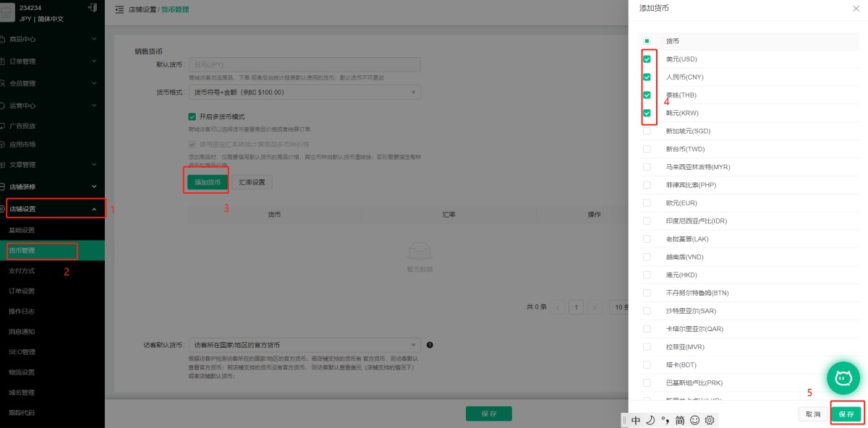Click the IME emoji smiley icon
Viewport: 868px width, 428px height.
(x=695, y=420)
